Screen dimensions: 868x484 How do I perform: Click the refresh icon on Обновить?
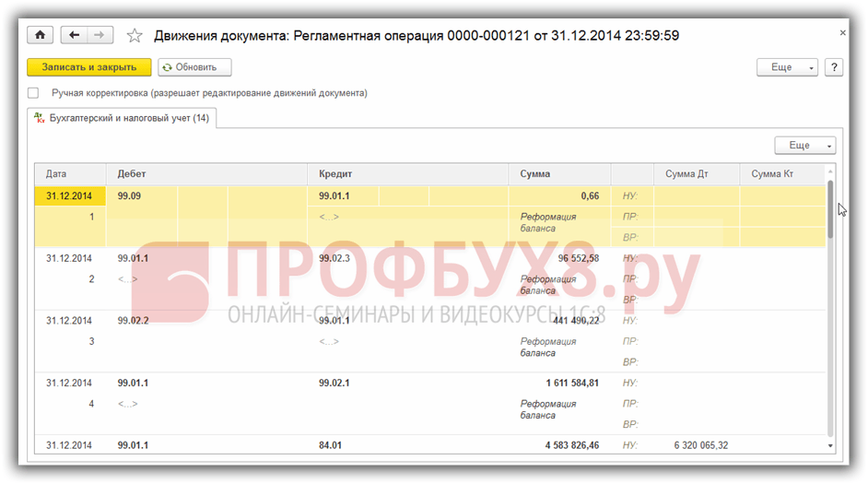167,67
